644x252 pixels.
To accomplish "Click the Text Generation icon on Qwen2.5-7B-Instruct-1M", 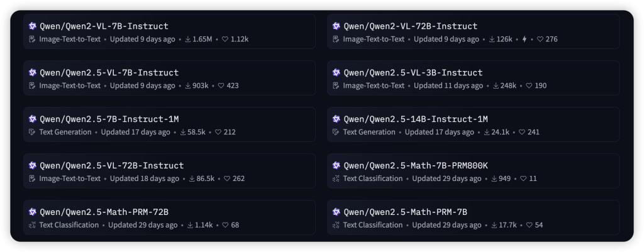I will (32, 132).
